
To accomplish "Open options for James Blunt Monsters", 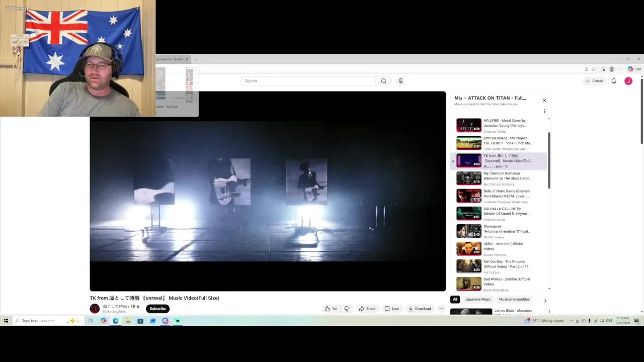I will 549,311.
